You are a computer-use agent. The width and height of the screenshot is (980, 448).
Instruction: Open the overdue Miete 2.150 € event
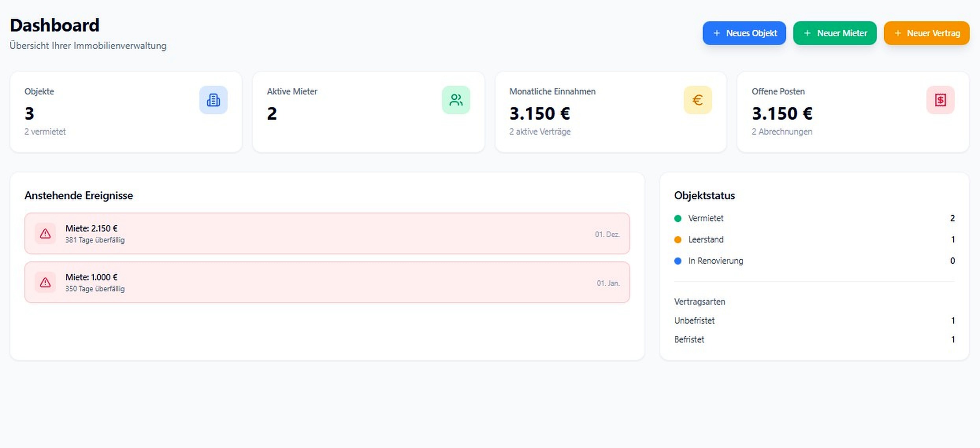click(327, 234)
